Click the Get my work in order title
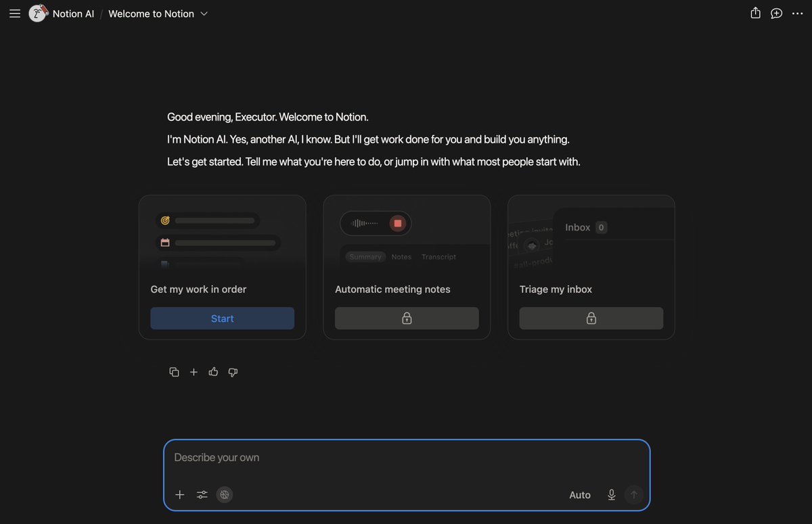 pos(198,289)
